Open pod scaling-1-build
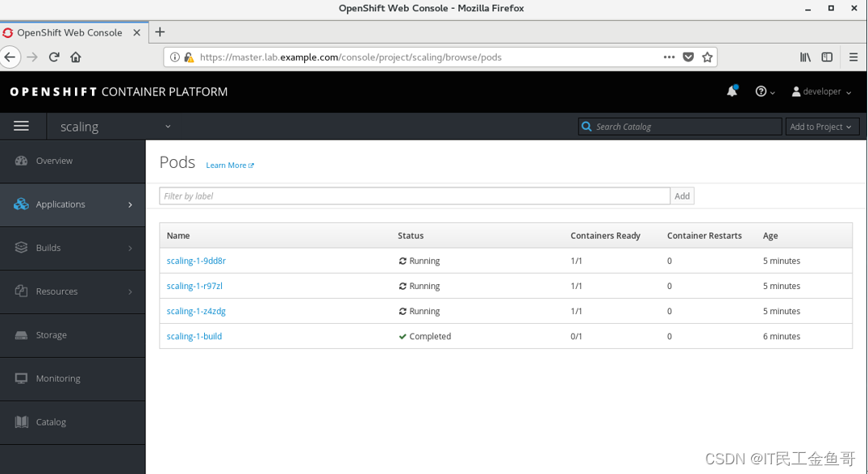This screenshot has height=474, width=868. [194, 337]
